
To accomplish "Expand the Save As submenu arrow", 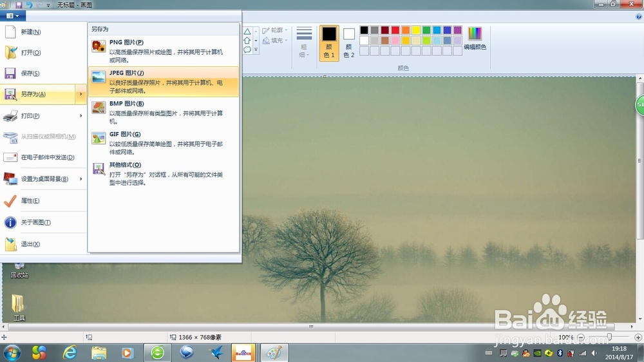I will pos(81,94).
